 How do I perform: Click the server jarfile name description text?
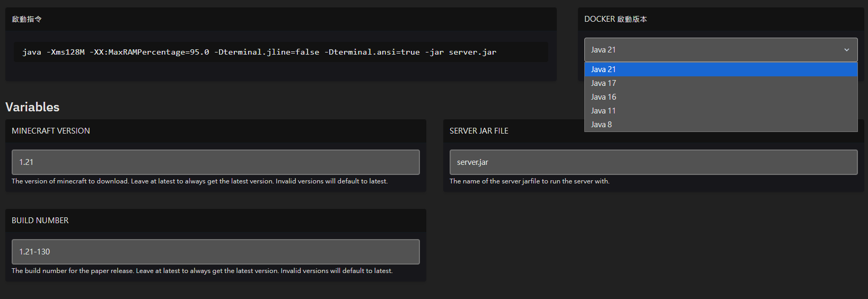click(529, 181)
